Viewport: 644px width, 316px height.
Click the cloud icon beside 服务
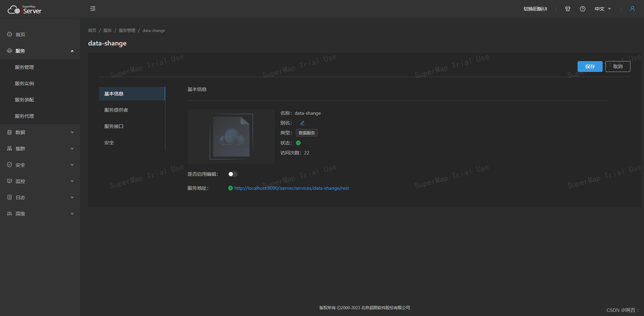9,51
